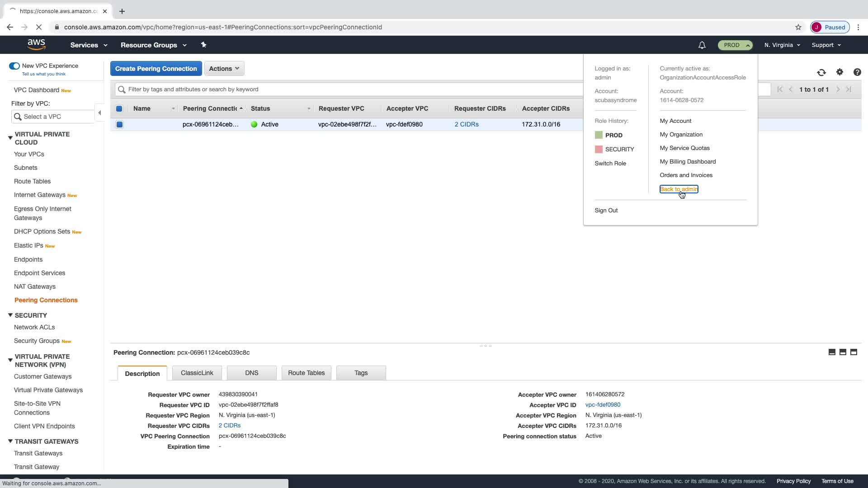Toggle the select-all header checkbox
This screenshot has height=488, width=868.
tap(119, 108)
